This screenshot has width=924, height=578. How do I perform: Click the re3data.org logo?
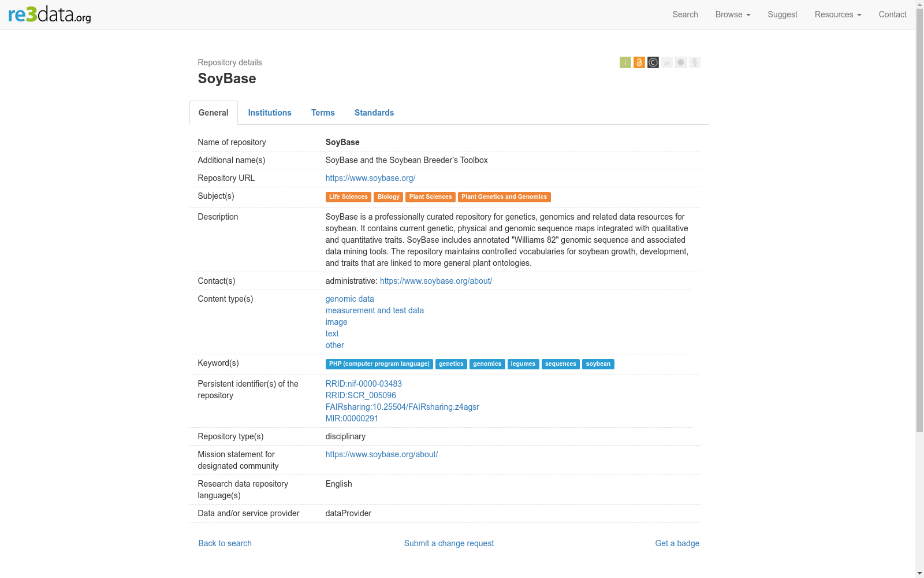coord(50,14)
